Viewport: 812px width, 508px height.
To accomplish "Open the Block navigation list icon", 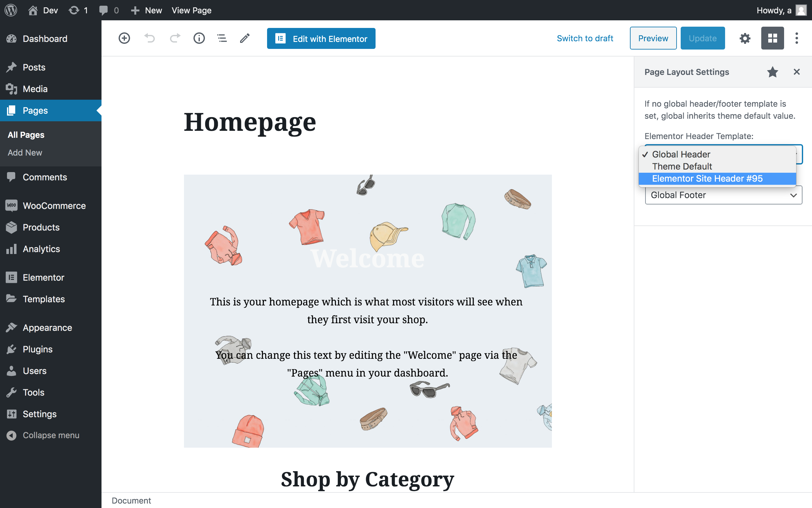I will (222, 38).
